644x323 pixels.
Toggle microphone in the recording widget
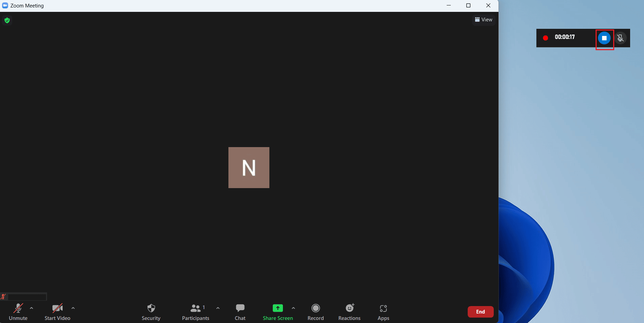click(x=621, y=38)
